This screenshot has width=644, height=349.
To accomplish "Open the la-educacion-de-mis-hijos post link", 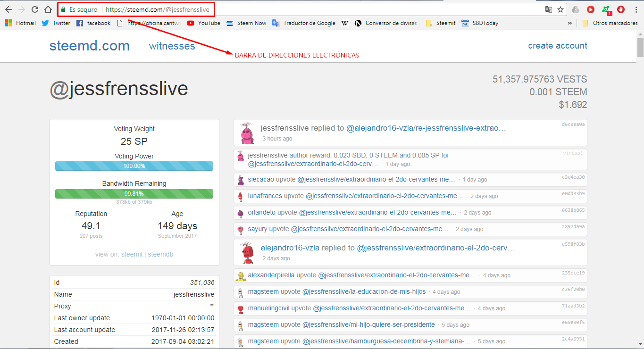I will pyautogui.click(x=364, y=291).
